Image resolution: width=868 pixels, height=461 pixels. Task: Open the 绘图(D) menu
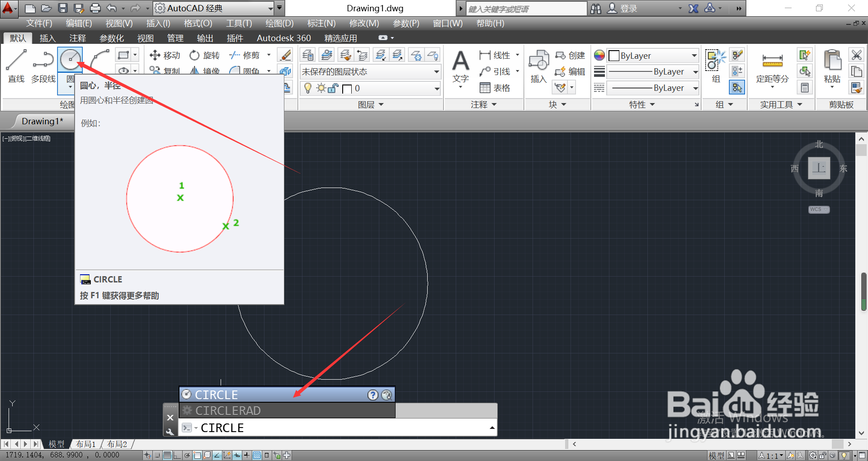(279, 23)
